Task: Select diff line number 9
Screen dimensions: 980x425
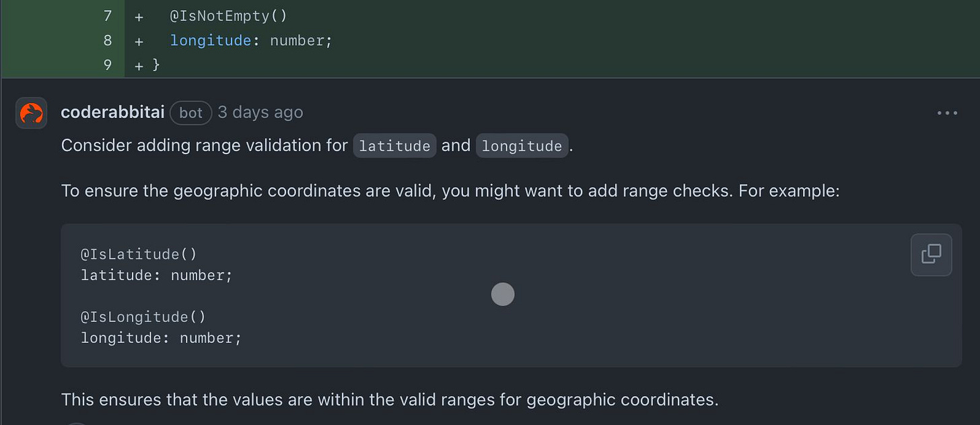Action: [108, 65]
